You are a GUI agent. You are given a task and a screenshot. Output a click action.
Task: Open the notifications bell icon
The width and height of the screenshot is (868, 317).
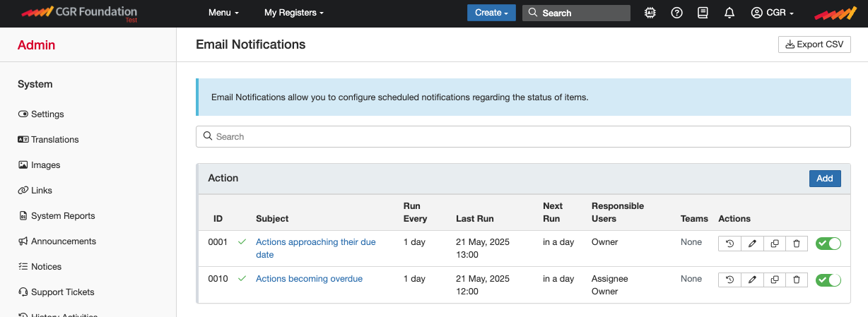click(729, 13)
